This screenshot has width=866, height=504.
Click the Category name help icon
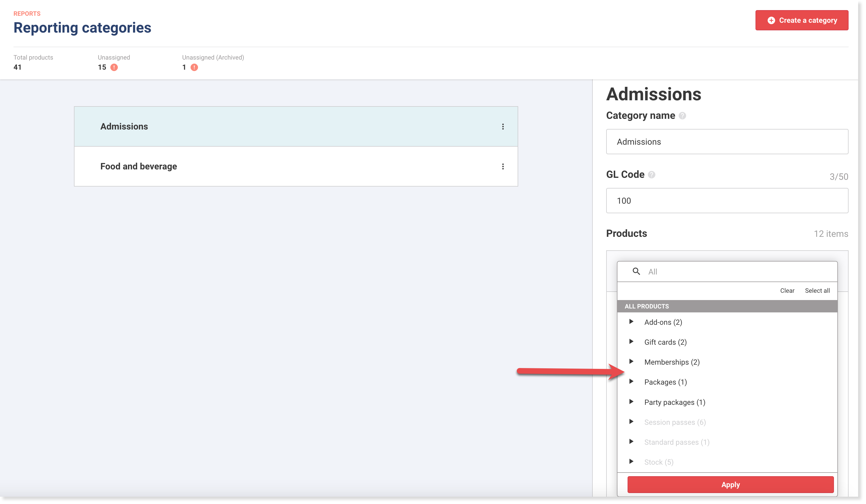(682, 116)
